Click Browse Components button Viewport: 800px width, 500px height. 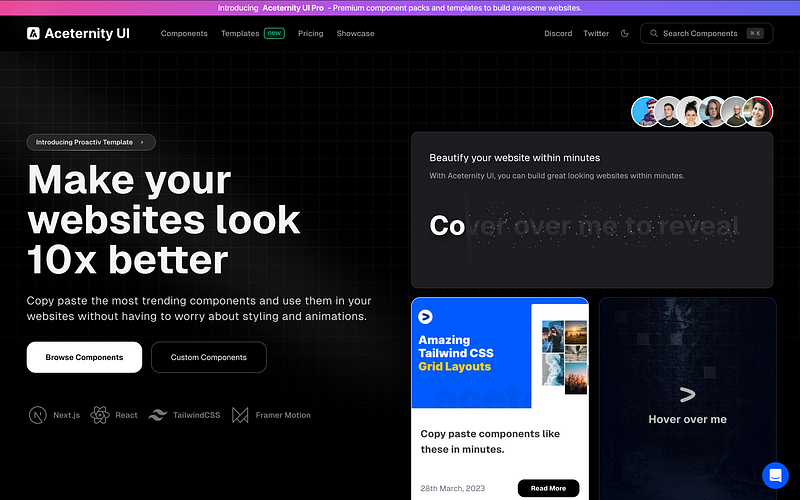point(84,357)
